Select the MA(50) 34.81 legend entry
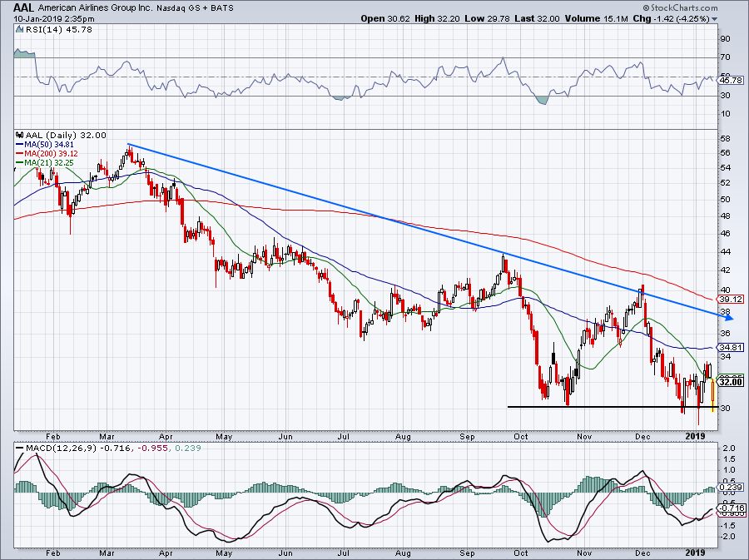749x560 pixels. point(45,144)
